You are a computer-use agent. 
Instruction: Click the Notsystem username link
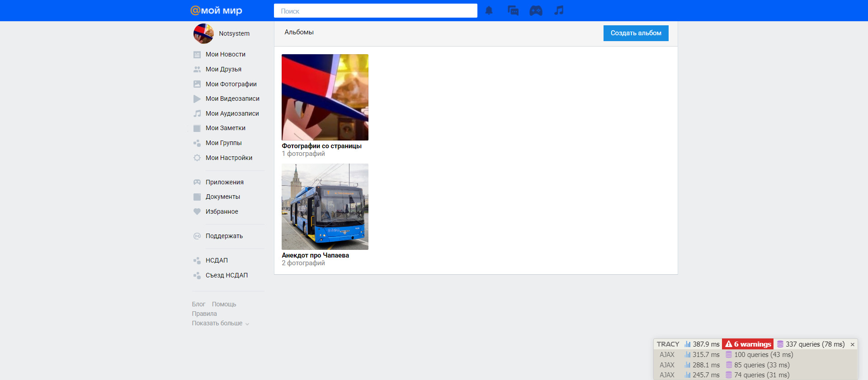(234, 33)
